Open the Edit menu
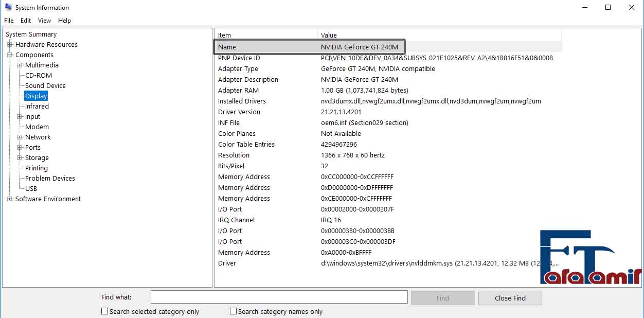 (26, 21)
